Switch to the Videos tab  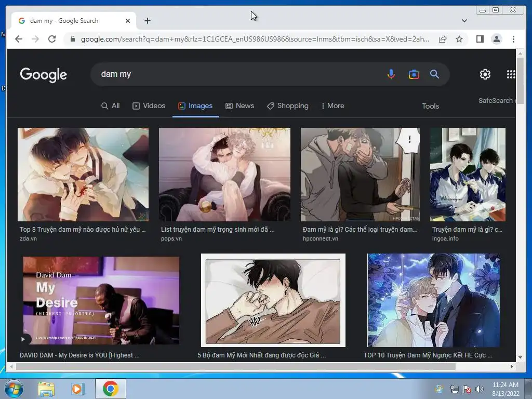(x=149, y=106)
